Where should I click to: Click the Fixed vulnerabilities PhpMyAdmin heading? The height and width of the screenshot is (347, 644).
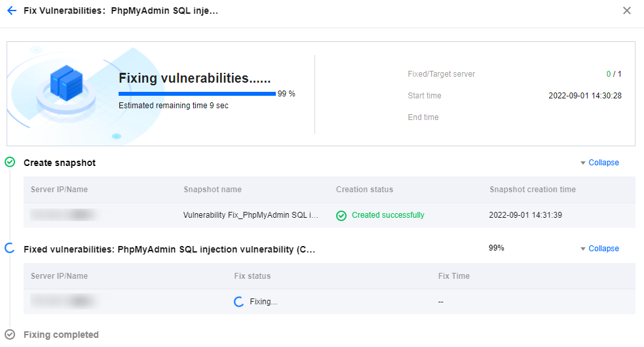[x=169, y=249]
